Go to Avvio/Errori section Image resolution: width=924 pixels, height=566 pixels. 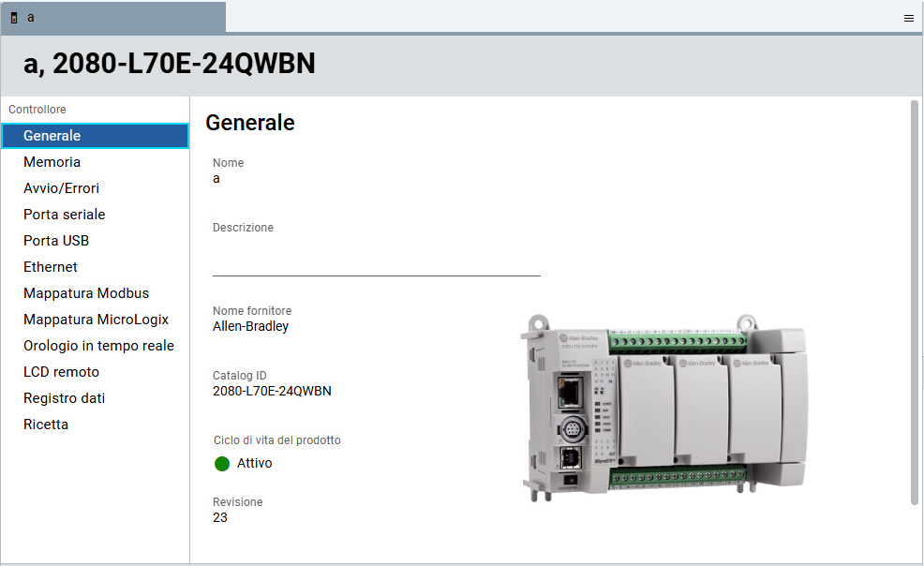[62, 188]
